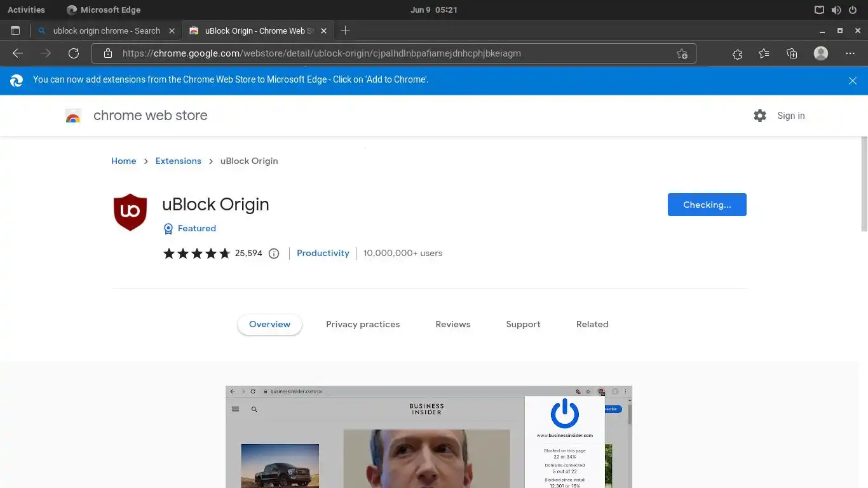Open the Extensions puzzle icon

pos(737,53)
